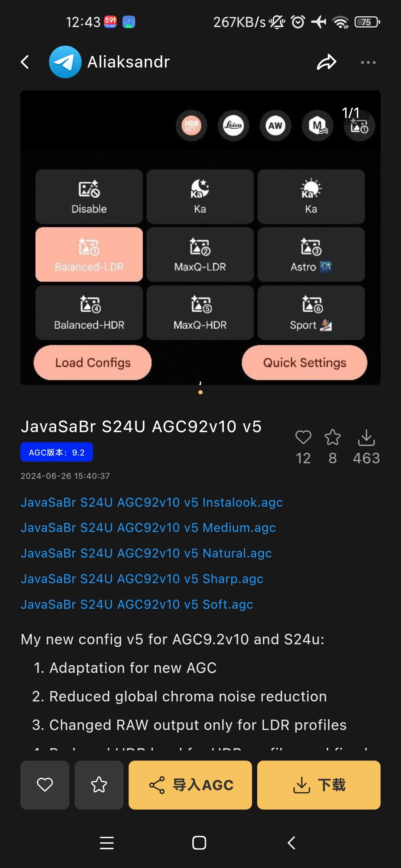Toggle the heart like button in bottom bar
Image resolution: width=401 pixels, height=868 pixels.
pos(45,785)
